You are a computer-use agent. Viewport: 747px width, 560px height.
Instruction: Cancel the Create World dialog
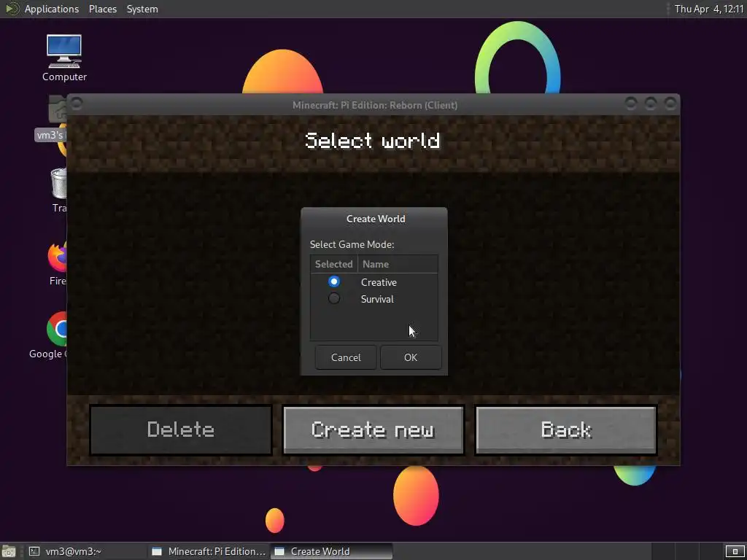(x=346, y=357)
